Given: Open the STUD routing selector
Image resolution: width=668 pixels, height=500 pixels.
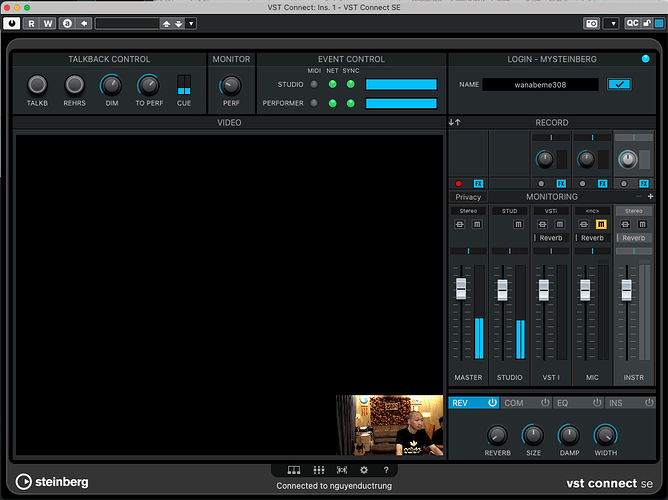Looking at the screenshot, I should (x=510, y=211).
